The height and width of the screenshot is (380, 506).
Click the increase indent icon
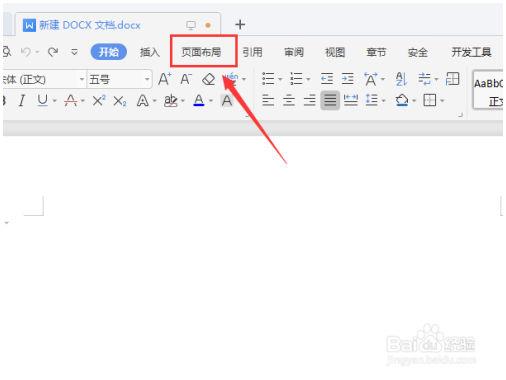point(348,79)
